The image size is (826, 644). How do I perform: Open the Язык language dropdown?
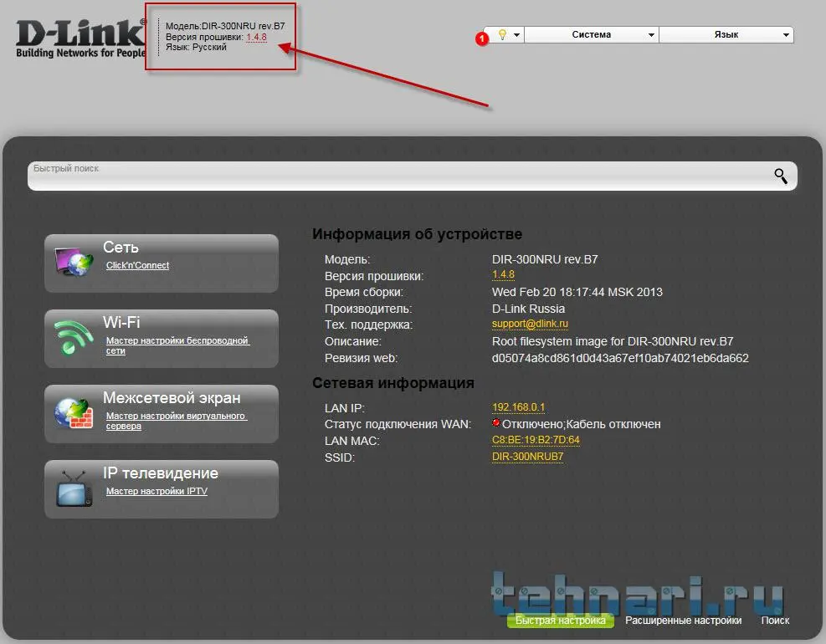726,35
